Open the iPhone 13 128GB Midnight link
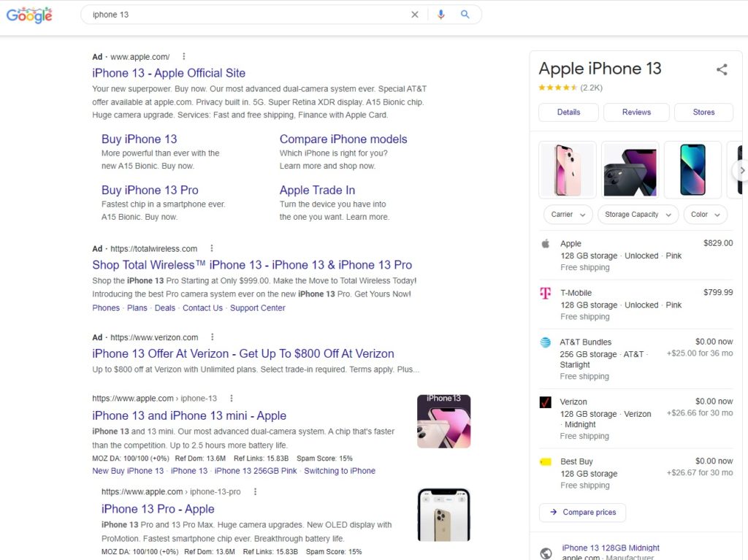Image resolution: width=748 pixels, height=560 pixels. (611, 548)
